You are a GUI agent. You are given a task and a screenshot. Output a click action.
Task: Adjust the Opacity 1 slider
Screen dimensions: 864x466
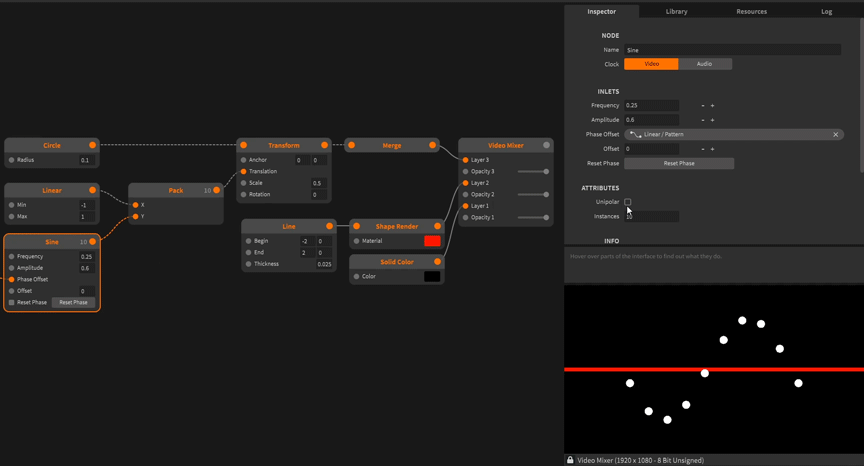point(532,218)
